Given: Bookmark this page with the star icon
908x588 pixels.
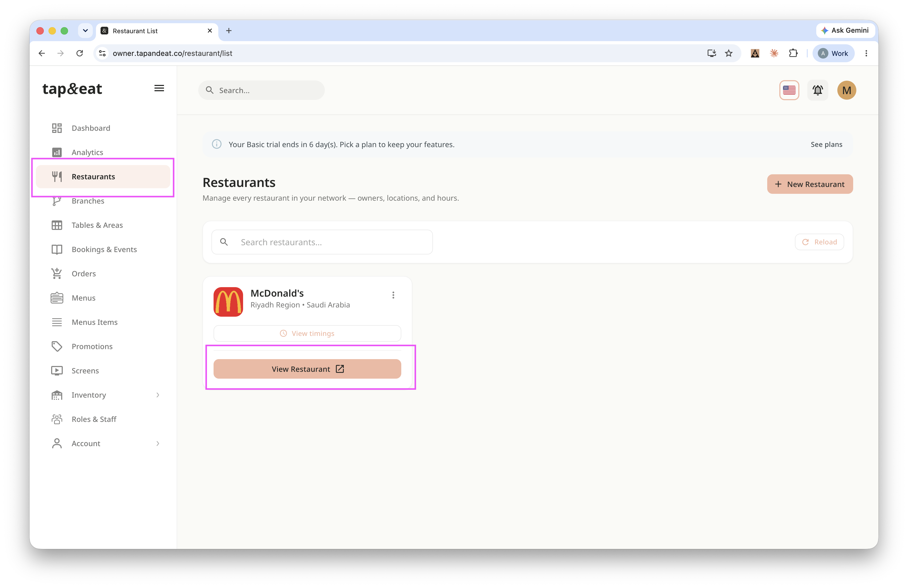Looking at the screenshot, I should 729,54.
